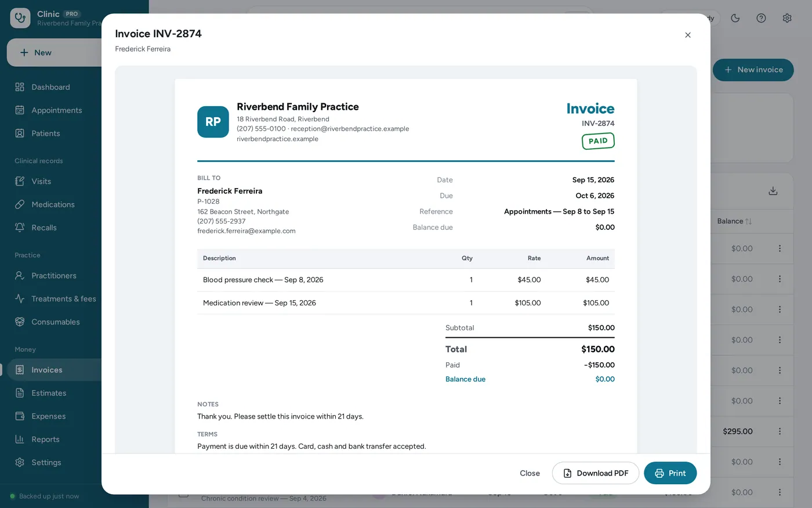
Task: Open the top-right settings gear icon
Action: (787, 18)
